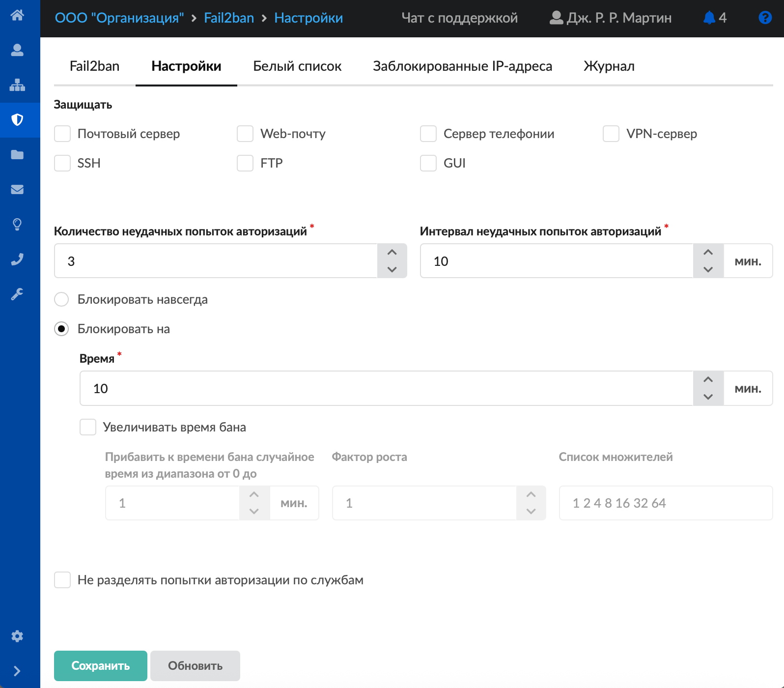Focus the random ban time range field

pyautogui.click(x=172, y=503)
